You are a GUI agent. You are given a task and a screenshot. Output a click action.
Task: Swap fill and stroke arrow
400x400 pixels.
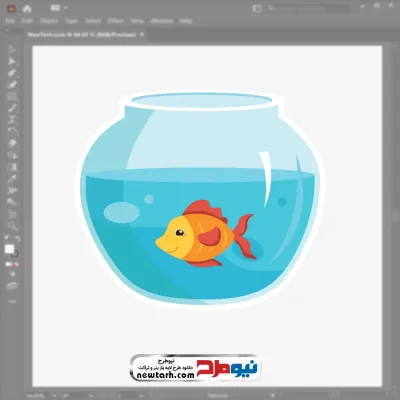17,238
